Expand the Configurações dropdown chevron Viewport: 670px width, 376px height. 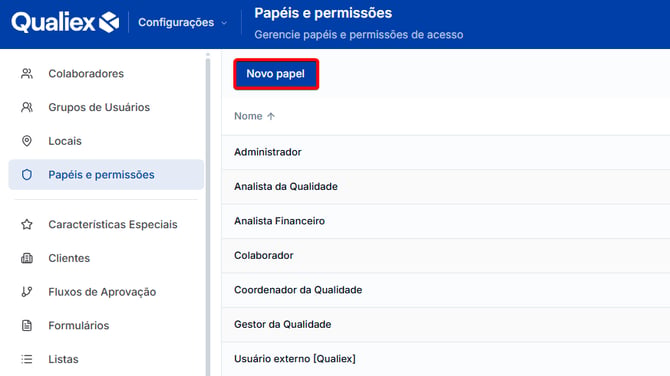[x=224, y=23]
